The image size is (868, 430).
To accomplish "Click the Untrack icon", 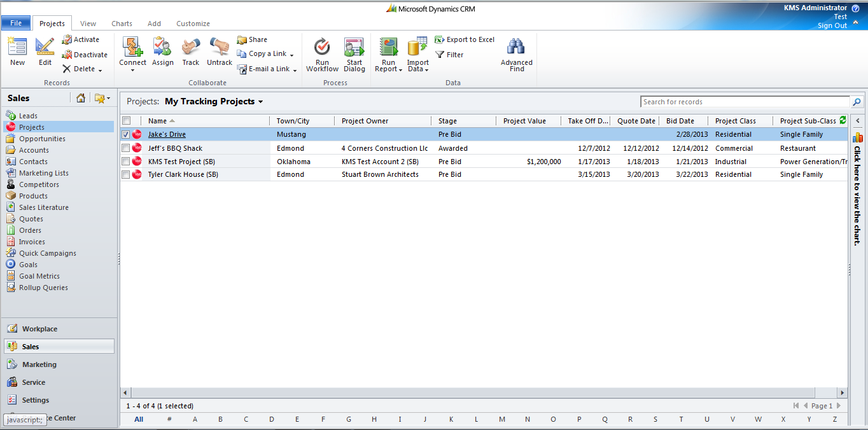I will (x=220, y=46).
